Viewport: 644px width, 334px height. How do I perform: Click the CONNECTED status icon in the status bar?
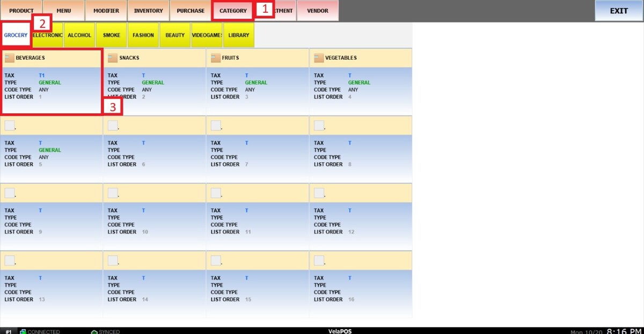[x=23, y=331]
